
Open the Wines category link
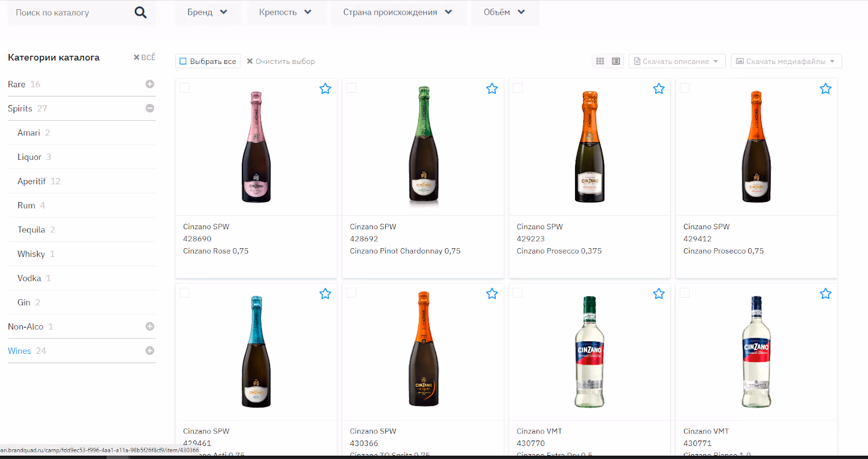click(x=20, y=351)
